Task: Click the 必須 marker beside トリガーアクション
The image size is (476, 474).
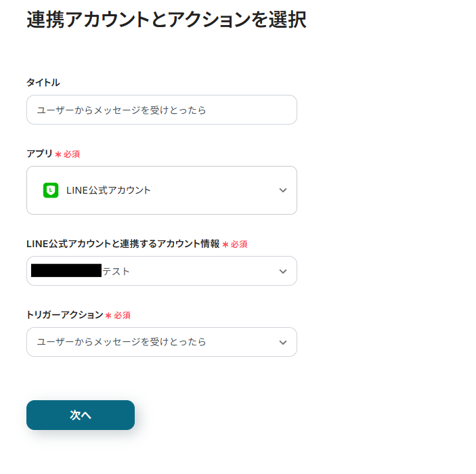Action: pos(123,316)
